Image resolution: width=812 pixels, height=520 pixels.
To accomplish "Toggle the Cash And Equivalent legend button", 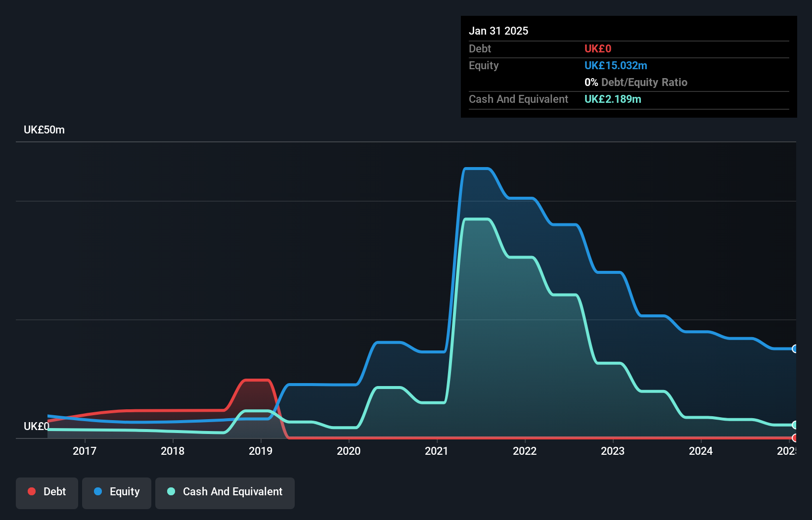I will point(225,493).
